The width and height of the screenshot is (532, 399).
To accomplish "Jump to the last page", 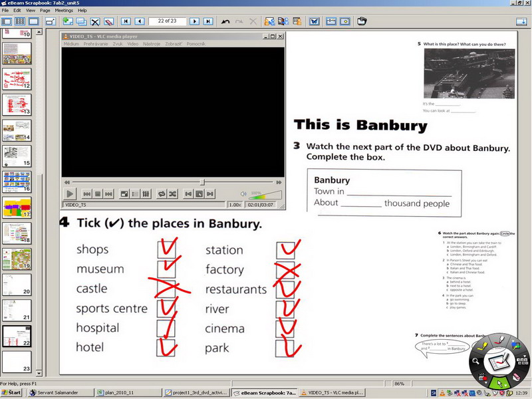I will click(x=208, y=21).
